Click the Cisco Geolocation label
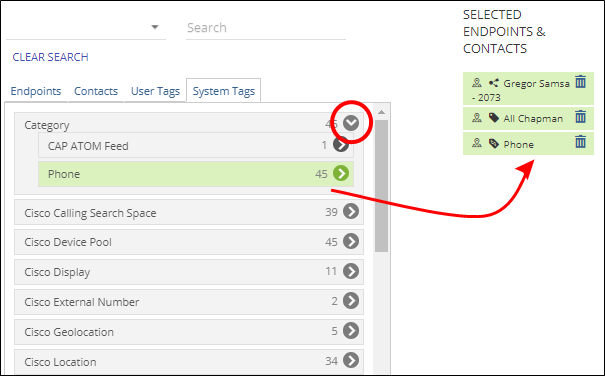Viewport: 605px width, 376px height. click(x=69, y=332)
